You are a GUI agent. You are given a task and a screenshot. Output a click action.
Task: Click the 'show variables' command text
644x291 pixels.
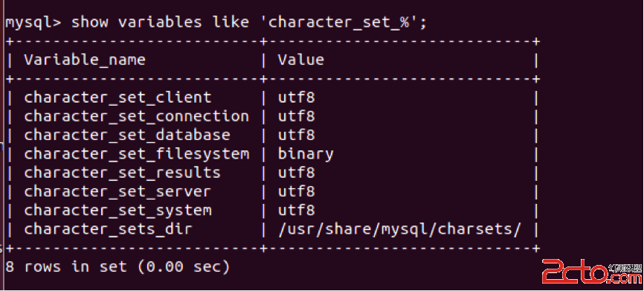click(x=136, y=22)
